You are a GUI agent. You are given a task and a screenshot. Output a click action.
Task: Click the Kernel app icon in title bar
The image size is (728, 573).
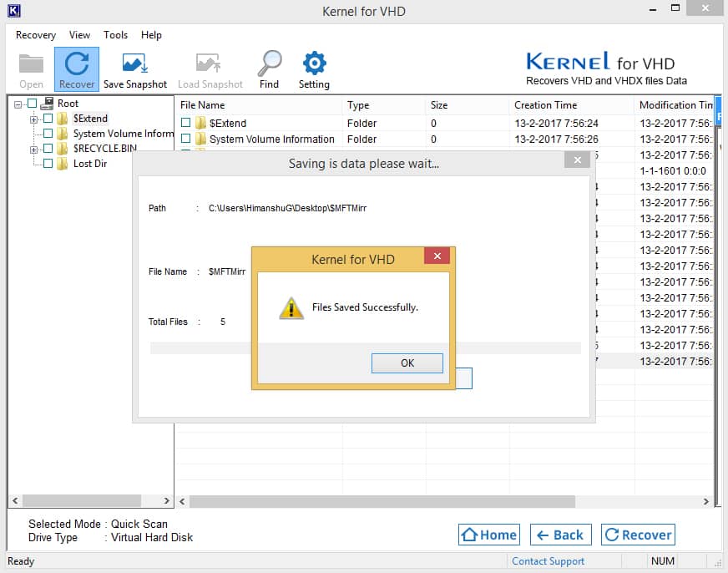pyautogui.click(x=14, y=11)
